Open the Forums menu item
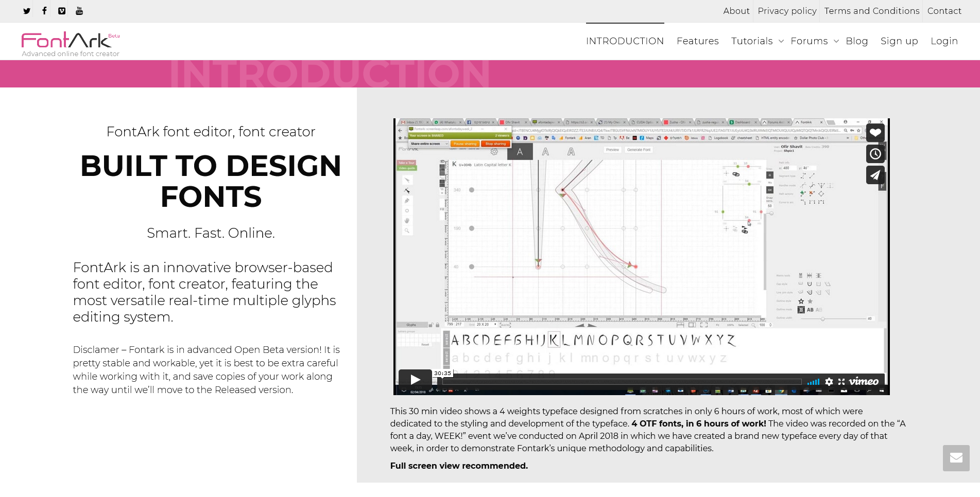 coord(809,41)
